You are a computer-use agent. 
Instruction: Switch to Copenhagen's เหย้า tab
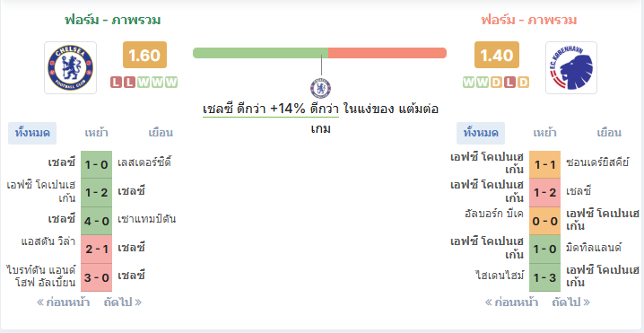(544, 133)
